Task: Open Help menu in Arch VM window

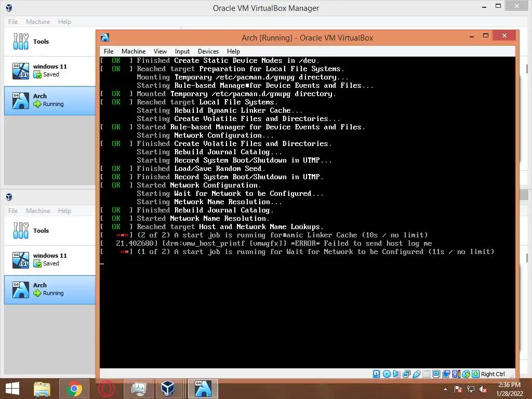Action: 233,51
